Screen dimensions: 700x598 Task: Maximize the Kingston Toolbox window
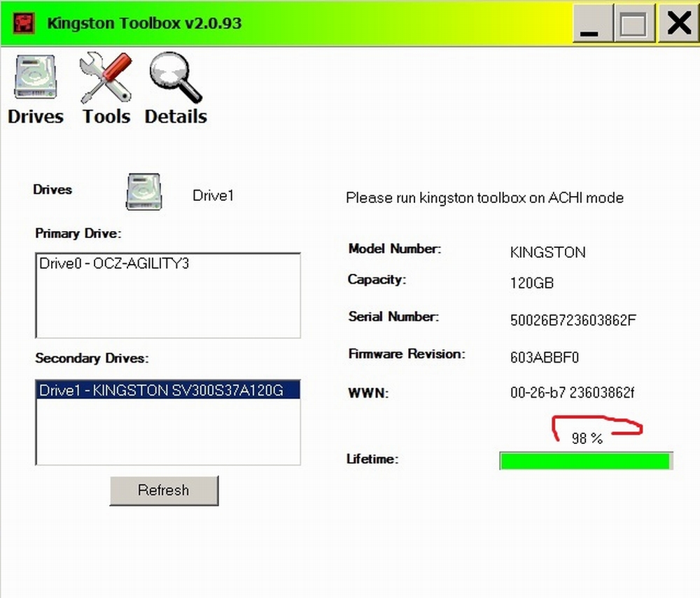tap(634, 23)
